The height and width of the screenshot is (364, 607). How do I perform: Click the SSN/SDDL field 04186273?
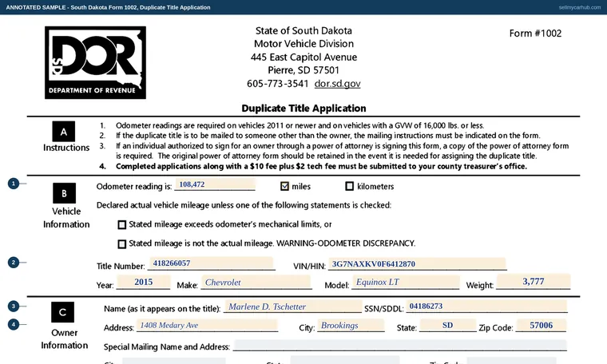(x=486, y=306)
